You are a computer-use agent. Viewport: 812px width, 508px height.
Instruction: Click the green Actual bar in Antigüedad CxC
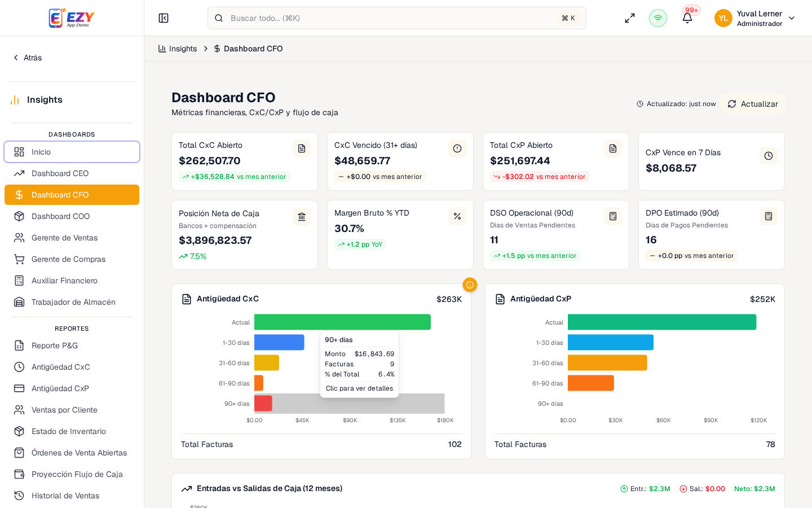click(x=342, y=322)
